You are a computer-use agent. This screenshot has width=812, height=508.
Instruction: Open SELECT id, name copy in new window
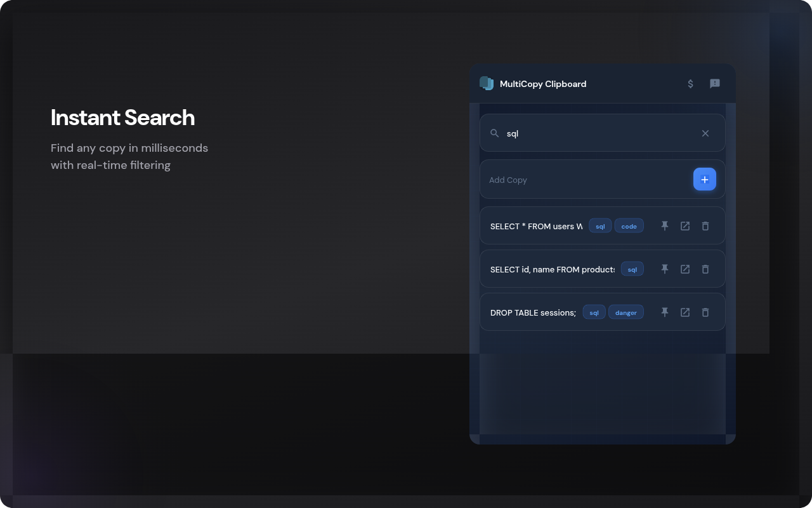coord(685,269)
